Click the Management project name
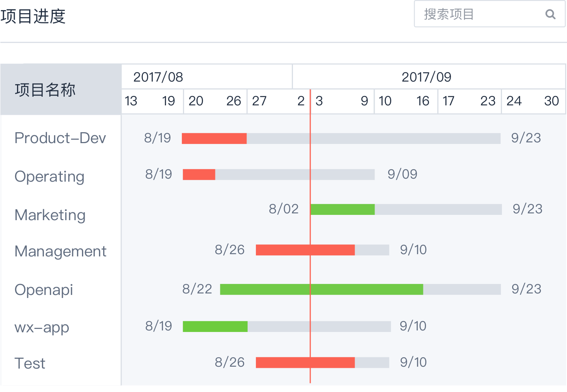The height and width of the screenshot is (392, 567). [60, 252]
